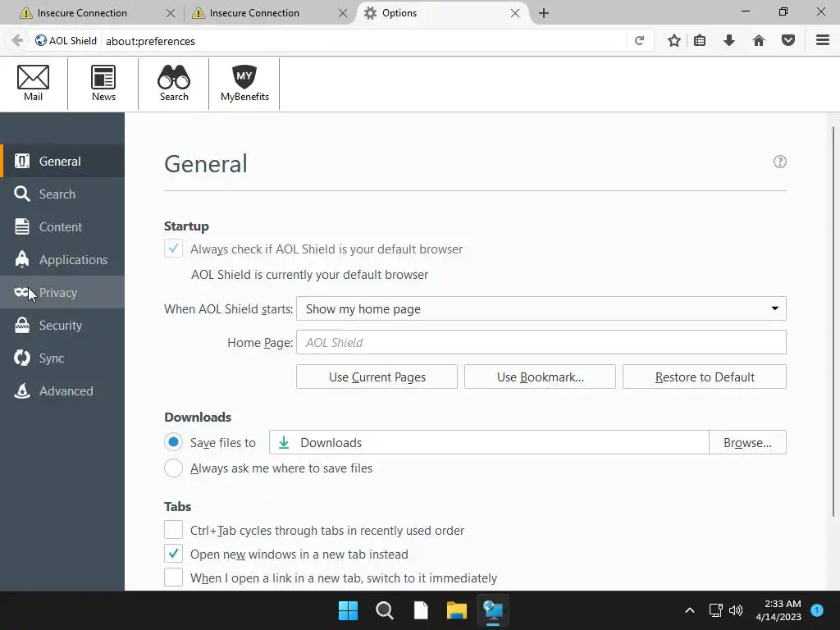Open the help question mark icon
The image size is (840, 630).
pyautogui.click(x=779, y=162)
